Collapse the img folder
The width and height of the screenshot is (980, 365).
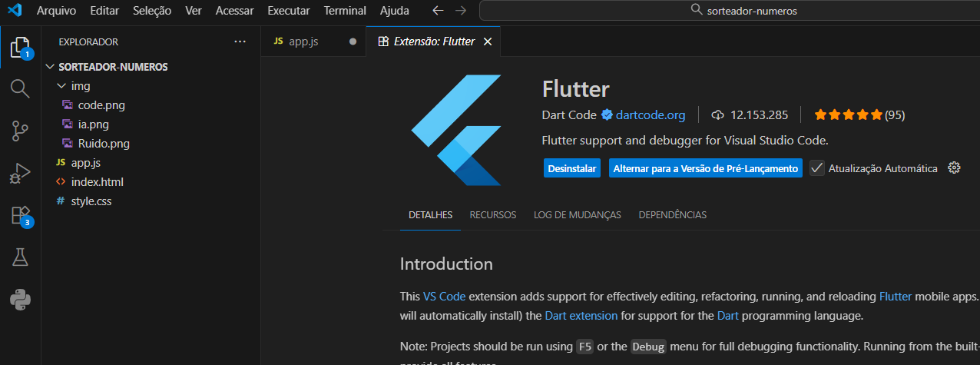(x=61, y=86)
